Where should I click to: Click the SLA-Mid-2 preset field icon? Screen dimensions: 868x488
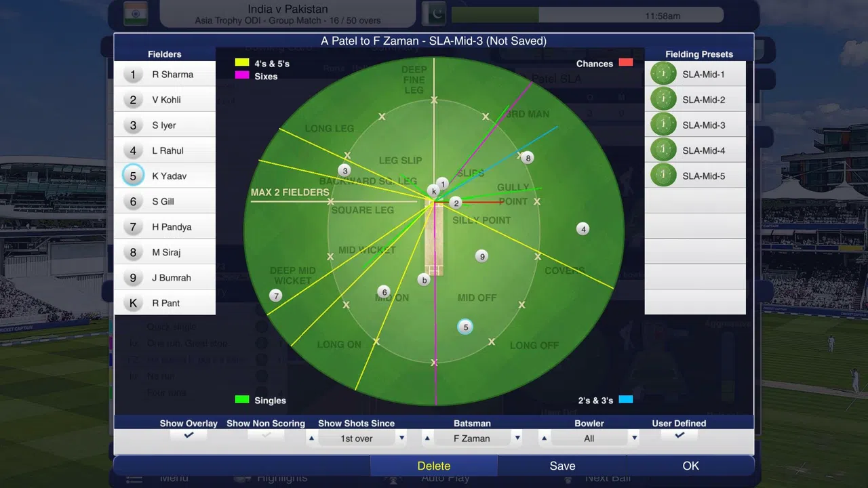(663, 100)
